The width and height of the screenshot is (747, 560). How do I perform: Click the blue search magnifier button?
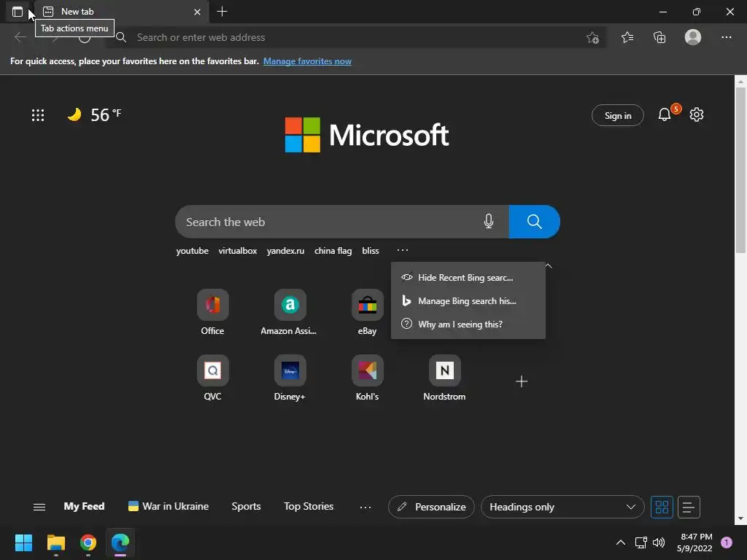click(x=535, y=222)
